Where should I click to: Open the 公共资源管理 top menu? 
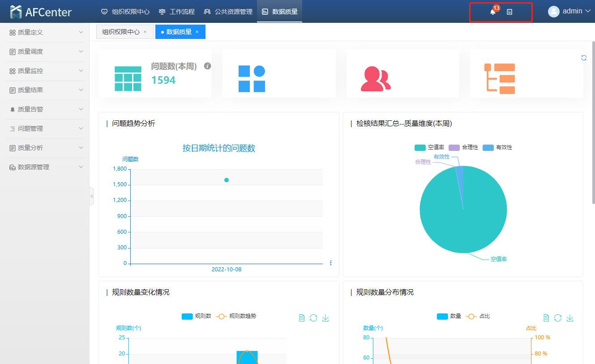(228, 12)
